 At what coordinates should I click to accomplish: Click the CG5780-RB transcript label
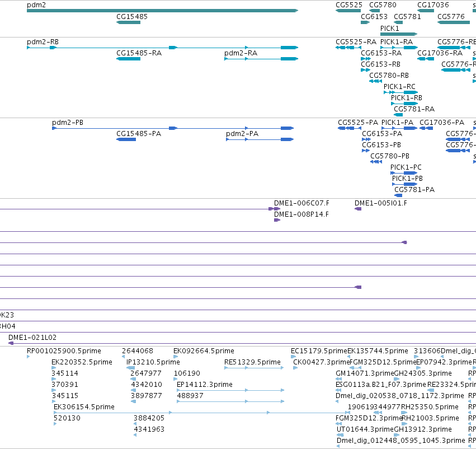(x=389, y=76)
